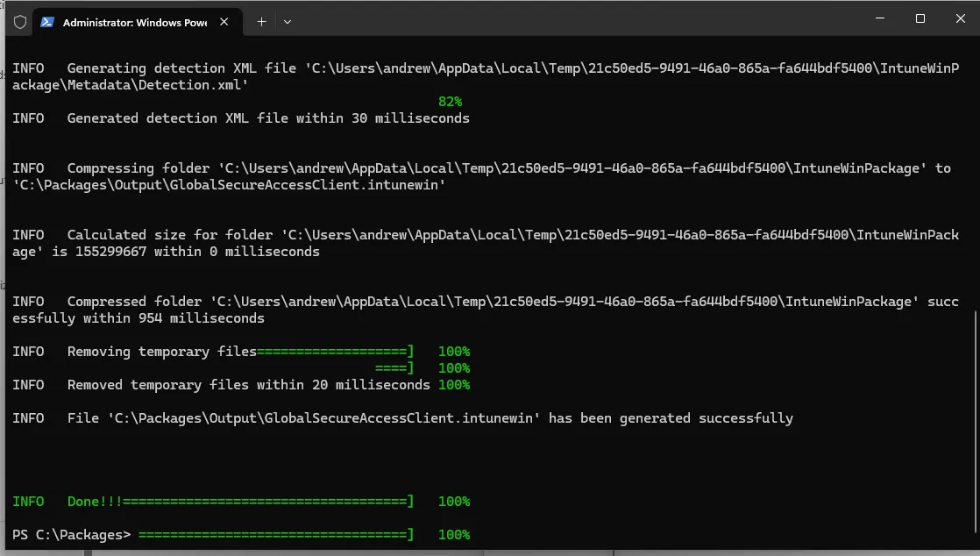The height and width of the screenshot is (556, 980).
Task: Click the green '82%' progress value
Action: coord(450,102)
